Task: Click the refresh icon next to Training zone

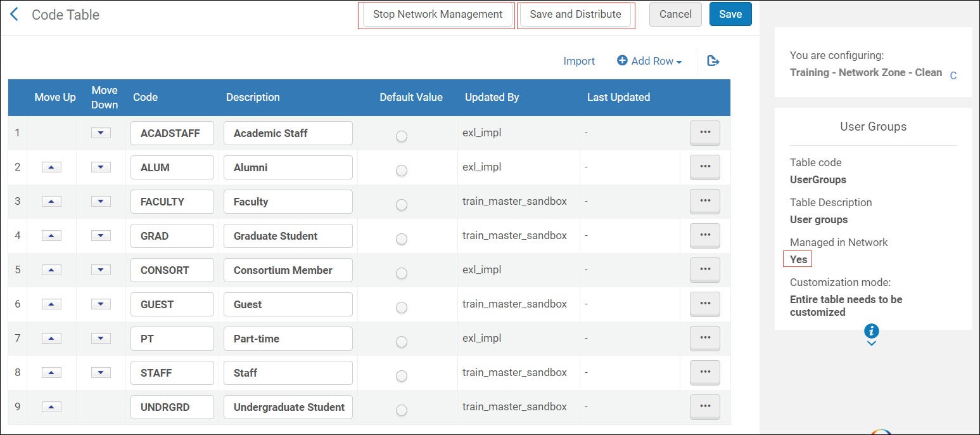Action: (x=953, y=75)
